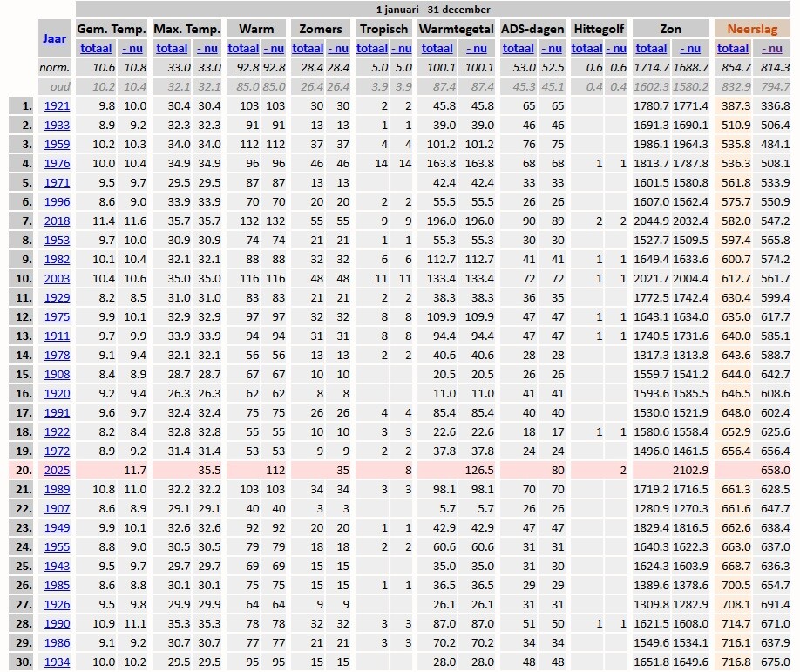Click the '1 januari - 31 december' header
800x672 pixels.
(x=433, y=10)
